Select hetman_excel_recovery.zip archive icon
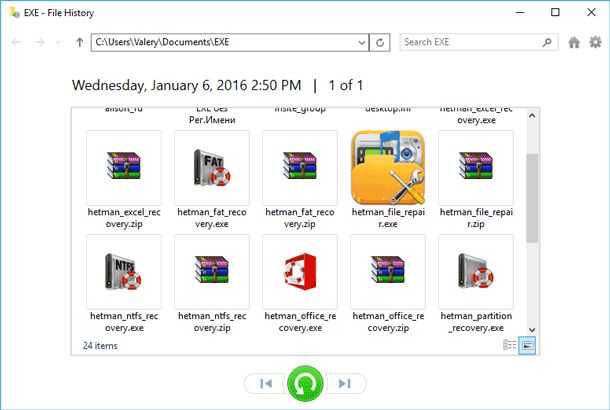This screenshot has height=410, width=610. 124,166
